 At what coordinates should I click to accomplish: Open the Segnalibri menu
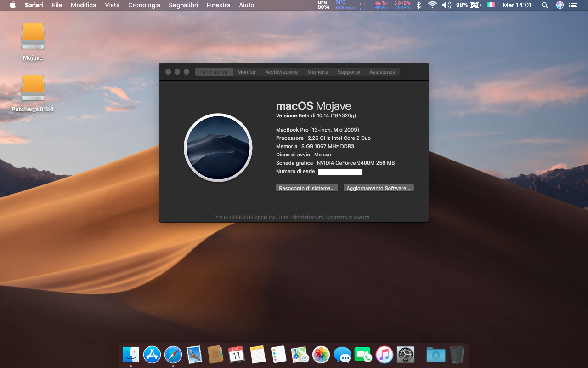pos(183,5)
